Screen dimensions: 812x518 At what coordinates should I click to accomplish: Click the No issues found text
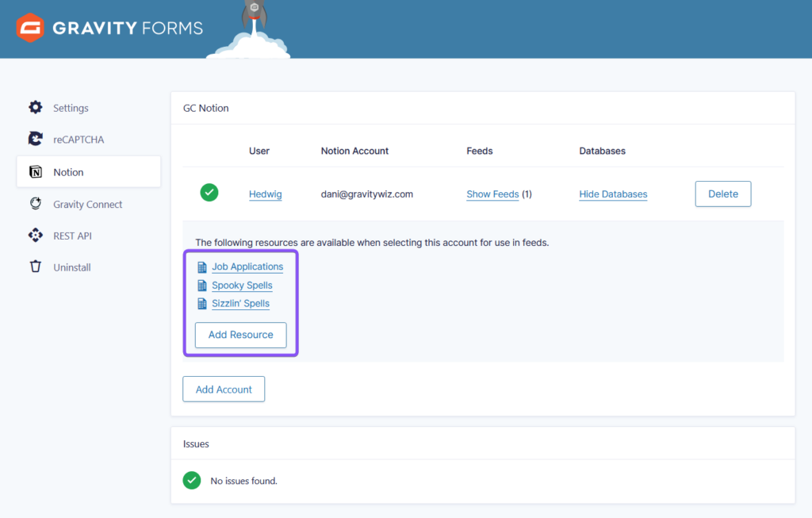pos(244,482)
